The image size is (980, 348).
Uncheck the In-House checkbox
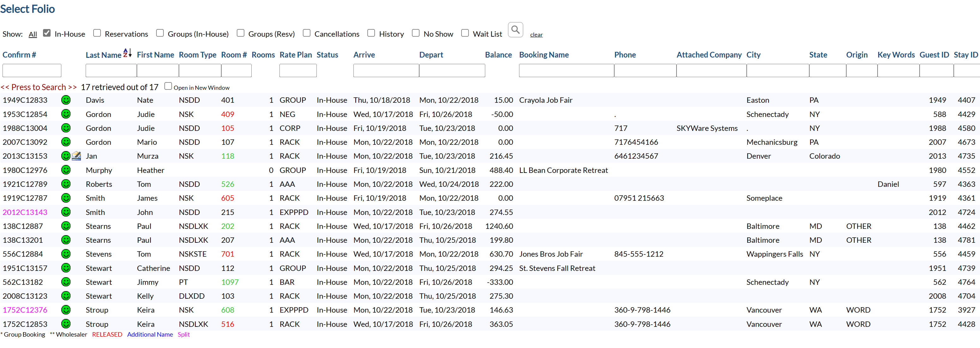[47, 33]
